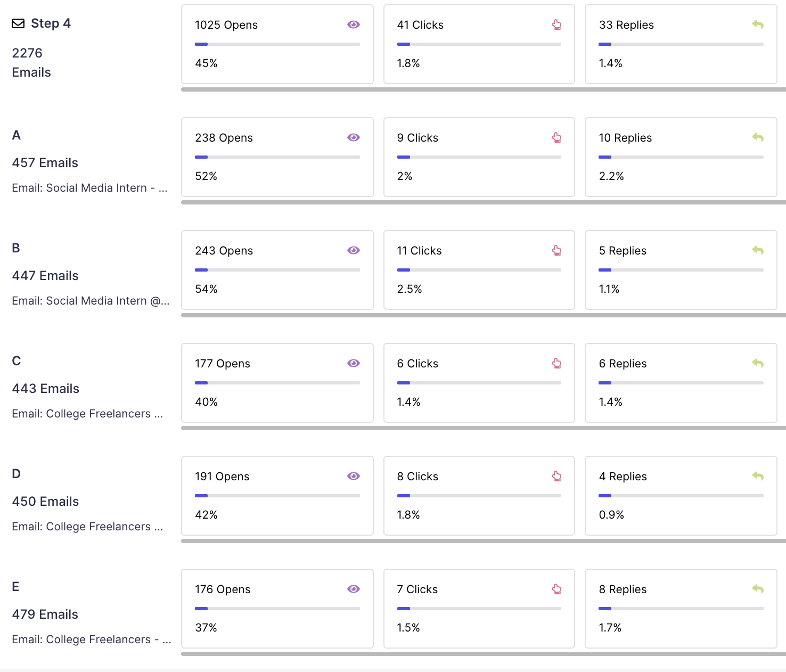
Task: Select the clicks icon on the 41 Clicks card
Action: [x=556, y=24]
